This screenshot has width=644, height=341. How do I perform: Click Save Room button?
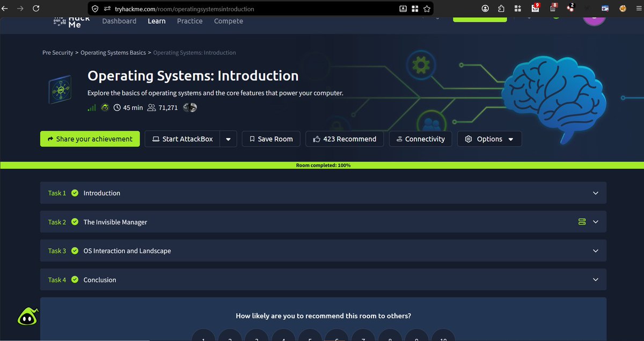pyautogui.click(x=271, y=139)
